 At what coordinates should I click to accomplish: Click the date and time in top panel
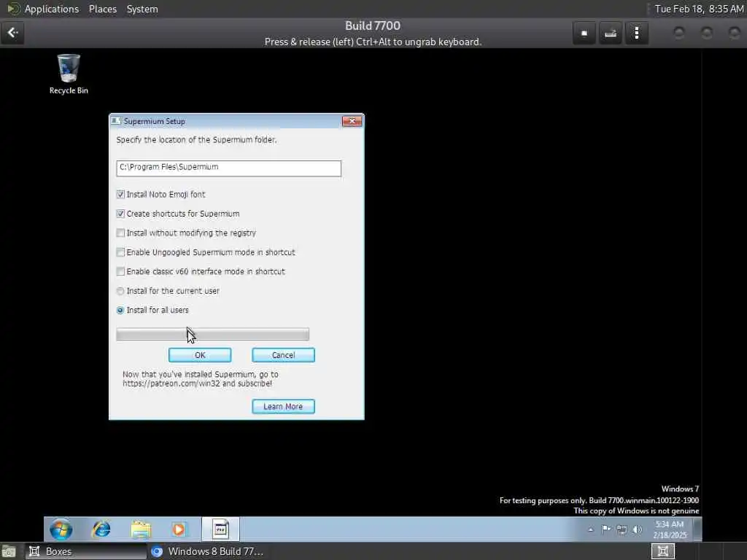(698, 9)
